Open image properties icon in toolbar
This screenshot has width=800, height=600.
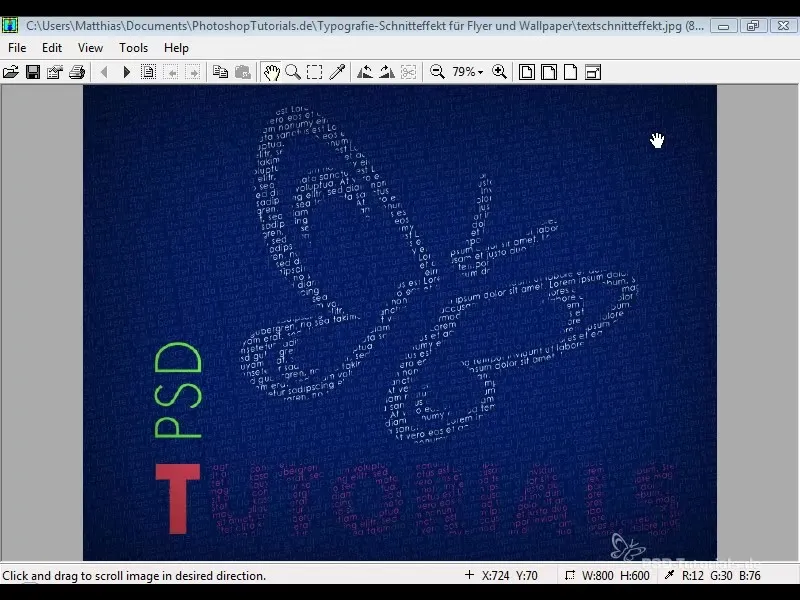pyautogui.click(x=55, y=72)
